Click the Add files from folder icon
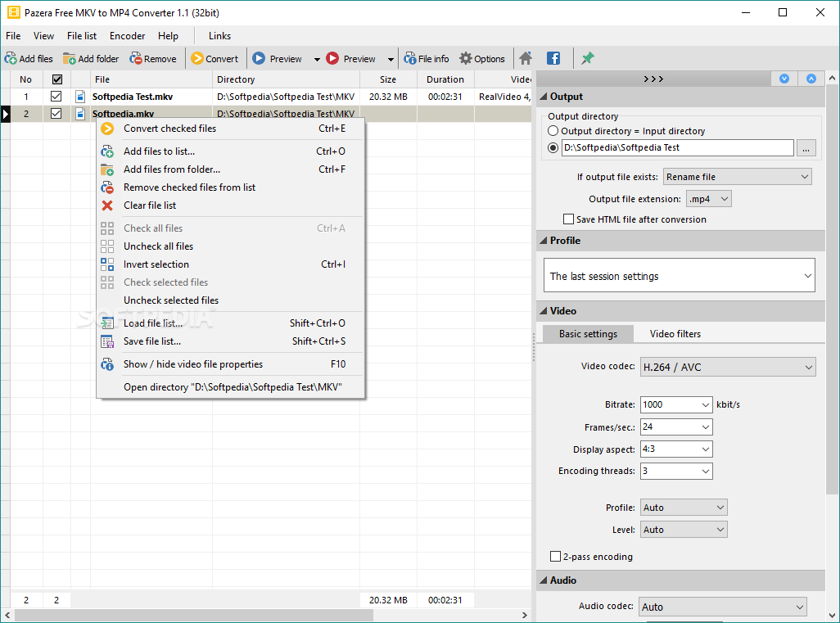Viewport: 840px width, 623px height. tap(107, 169)
